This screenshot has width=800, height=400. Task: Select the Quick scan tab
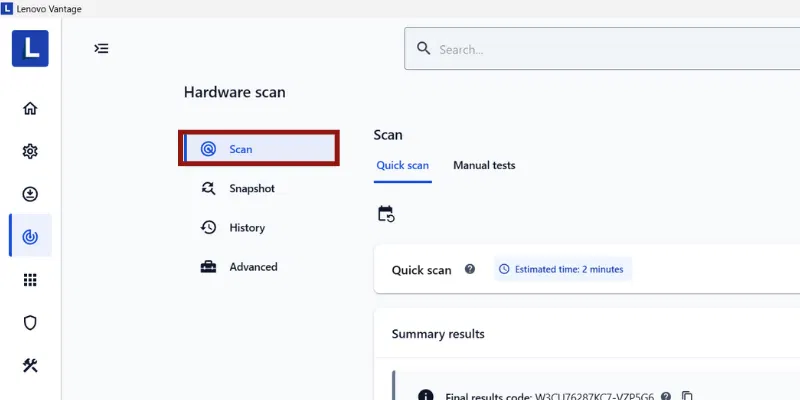pyautogui.click(x=403, y=165)
